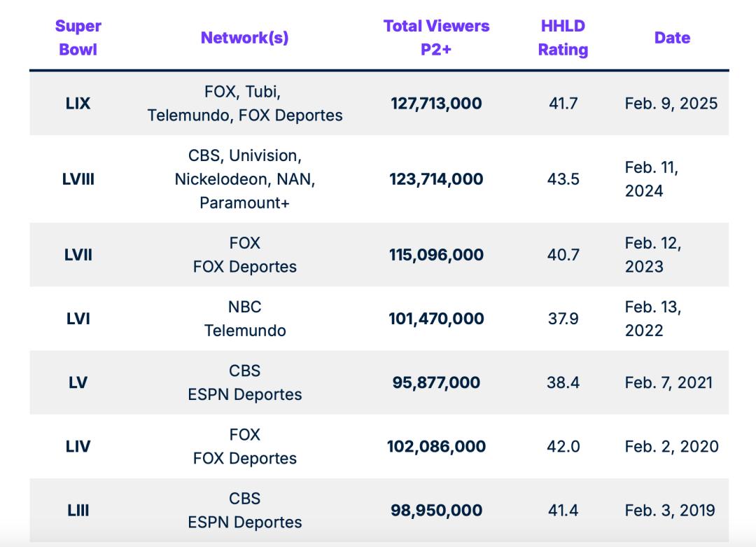The image size is (756, 547).
Task: Click the Date column header
Action: point(671,38)
